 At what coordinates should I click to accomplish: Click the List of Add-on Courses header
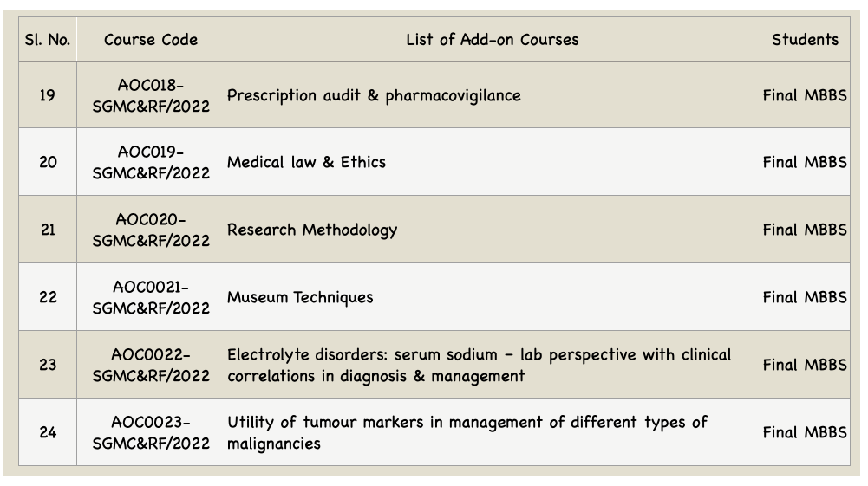[x=493, y=39]
